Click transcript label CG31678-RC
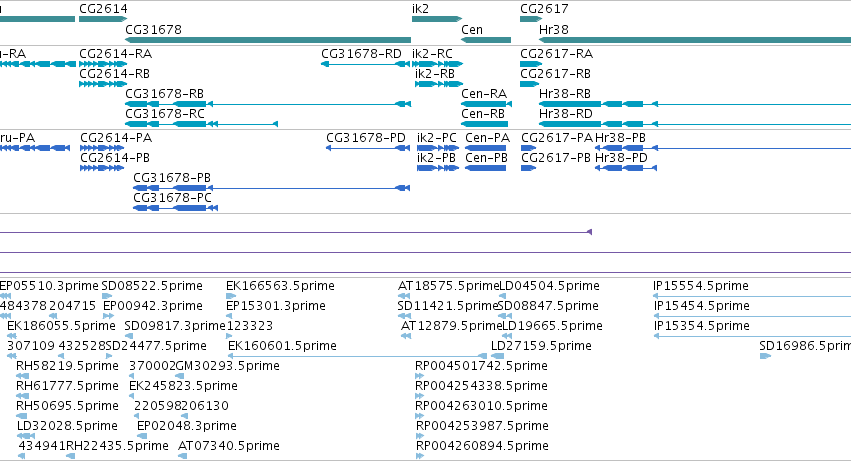This screenshot has height=461, width=851. 165,113
